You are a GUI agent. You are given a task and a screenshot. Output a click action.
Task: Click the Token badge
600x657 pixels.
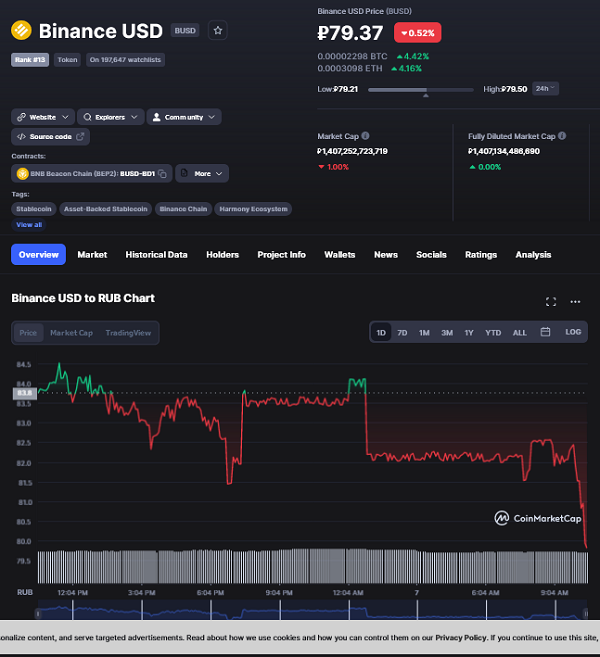coord(67,59)
